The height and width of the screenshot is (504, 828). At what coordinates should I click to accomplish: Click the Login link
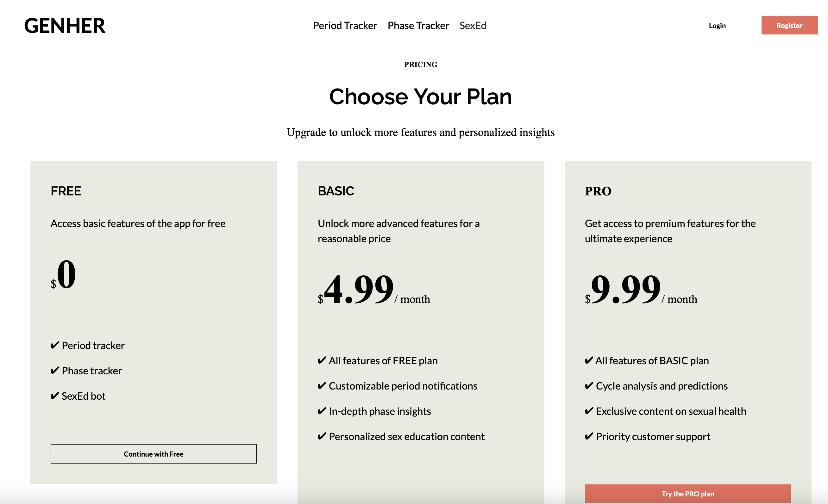[717, 26]
